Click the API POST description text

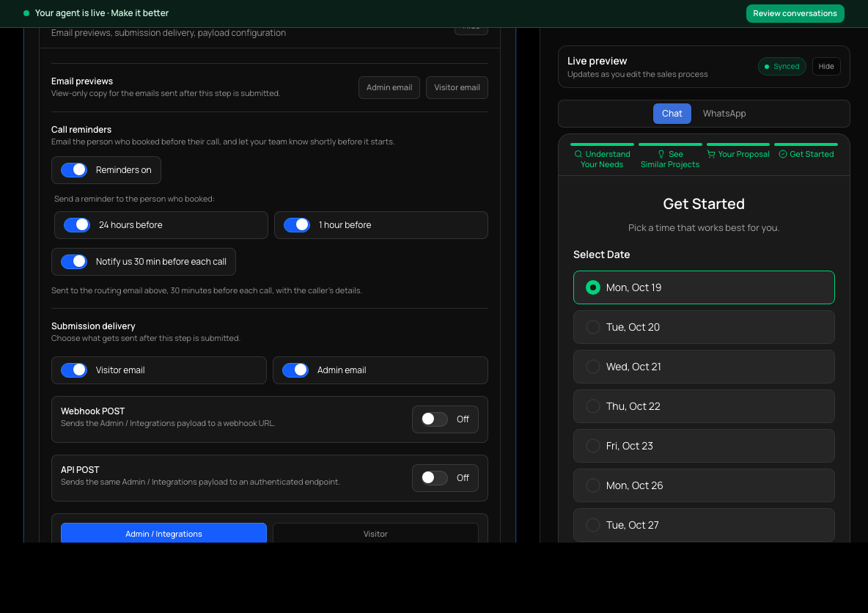pyautogui.click(x=200, y=482)
